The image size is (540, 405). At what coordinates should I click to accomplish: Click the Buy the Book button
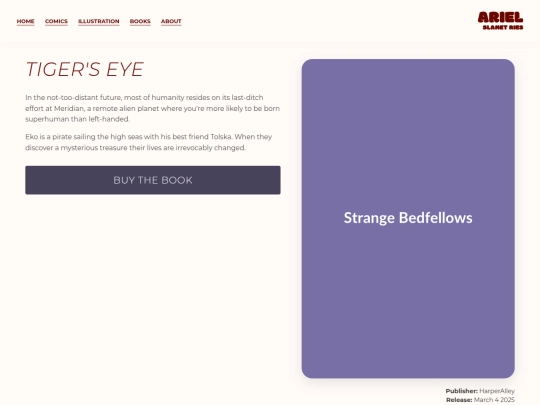153,180
